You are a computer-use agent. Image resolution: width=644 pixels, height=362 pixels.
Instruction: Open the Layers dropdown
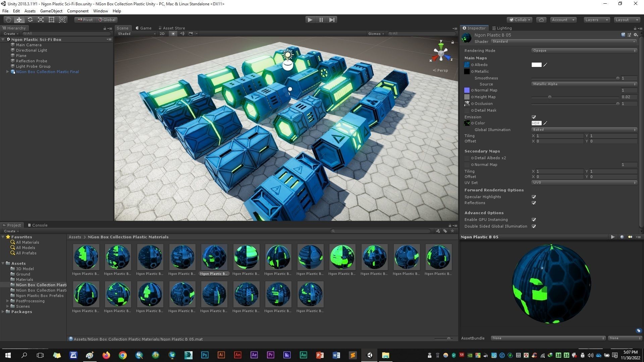(596, 20)
